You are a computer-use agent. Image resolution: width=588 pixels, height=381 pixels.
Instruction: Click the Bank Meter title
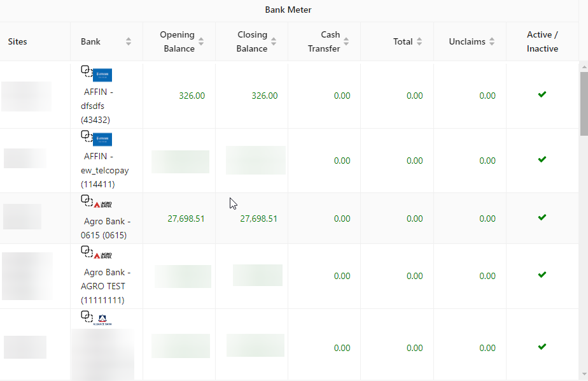[x=288, y=10]
